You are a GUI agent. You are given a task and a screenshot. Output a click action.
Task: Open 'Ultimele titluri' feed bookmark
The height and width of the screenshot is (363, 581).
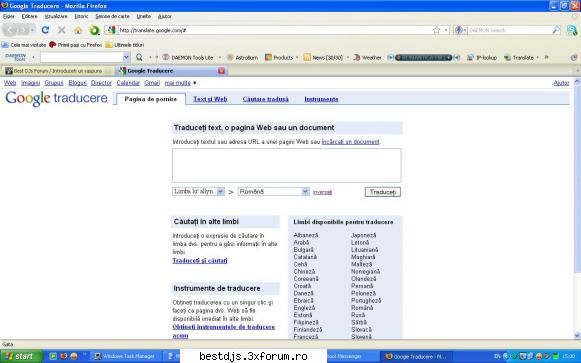[124, 45]
